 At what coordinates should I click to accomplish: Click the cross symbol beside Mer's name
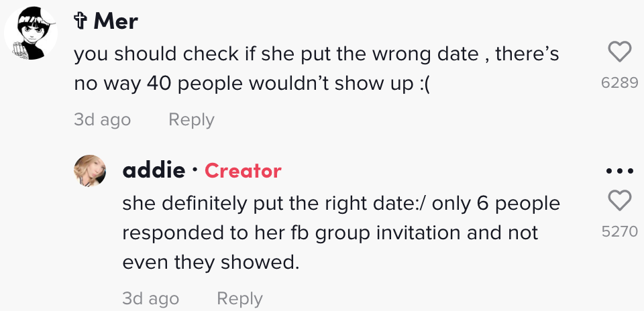click(x=80, y=21)
